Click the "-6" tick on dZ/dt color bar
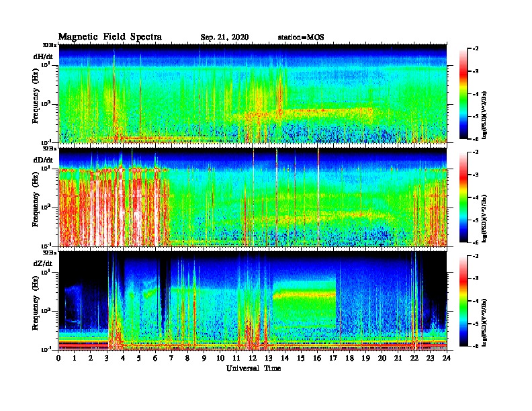532x411 pixels. click(x=476, y=346)
